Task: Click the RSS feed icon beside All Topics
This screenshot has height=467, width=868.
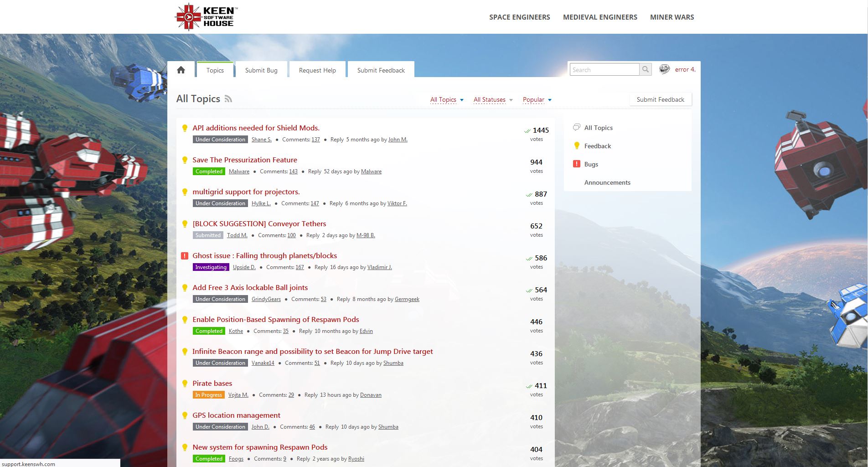Action: (x=228, y=99)
